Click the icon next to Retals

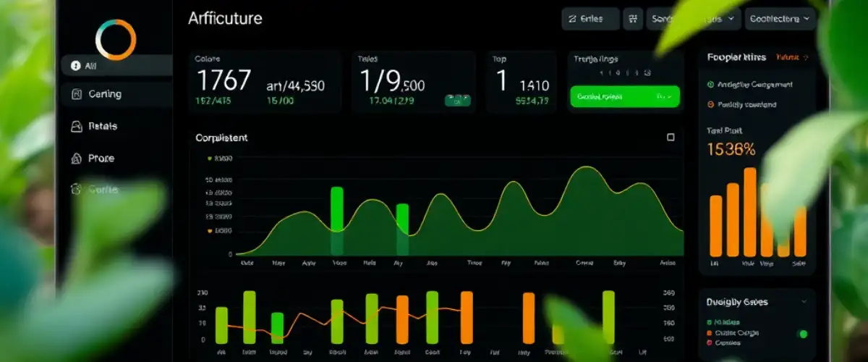tap(76, 126)
